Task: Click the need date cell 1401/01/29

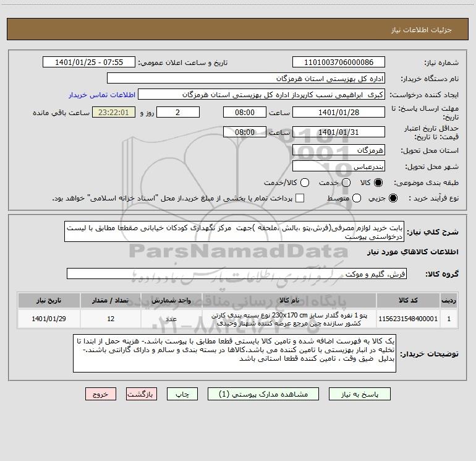Action: (49, 319)
